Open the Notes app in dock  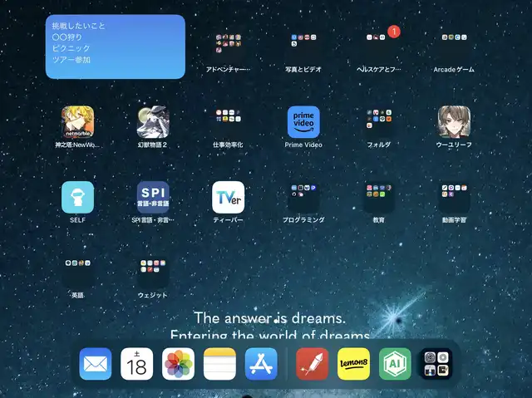(220, 364)
